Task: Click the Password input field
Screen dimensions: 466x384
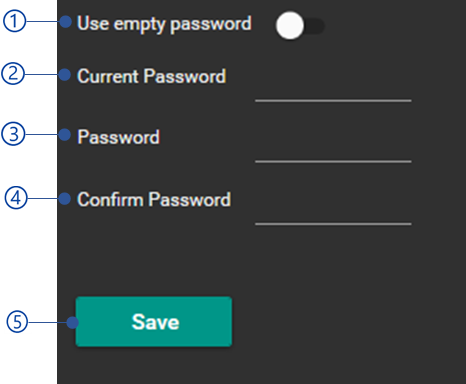Action: (x=333, y=151)
